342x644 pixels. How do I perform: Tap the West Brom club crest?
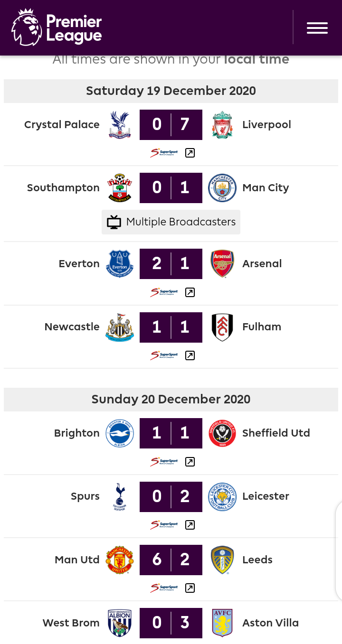(120, 623)
